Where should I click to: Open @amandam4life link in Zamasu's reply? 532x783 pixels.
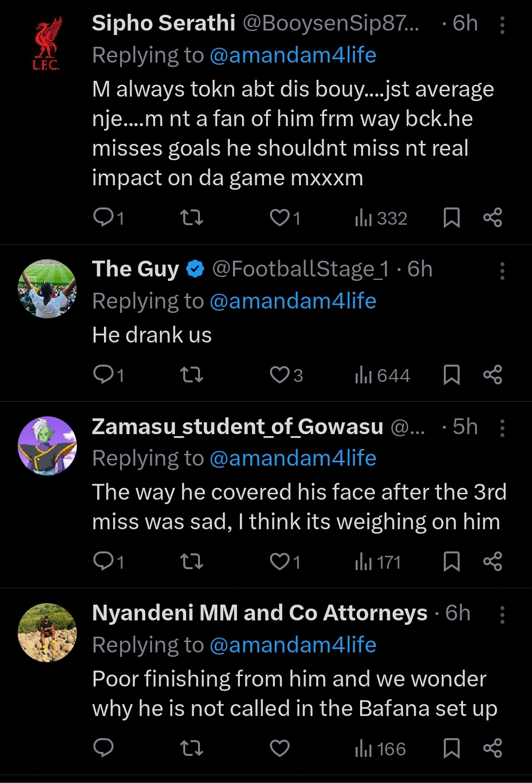tap(293, 458)
